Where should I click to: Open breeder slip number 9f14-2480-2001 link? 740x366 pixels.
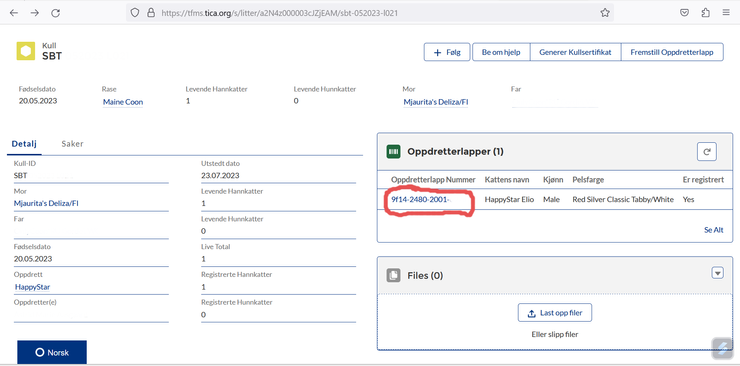pos(420,200)
